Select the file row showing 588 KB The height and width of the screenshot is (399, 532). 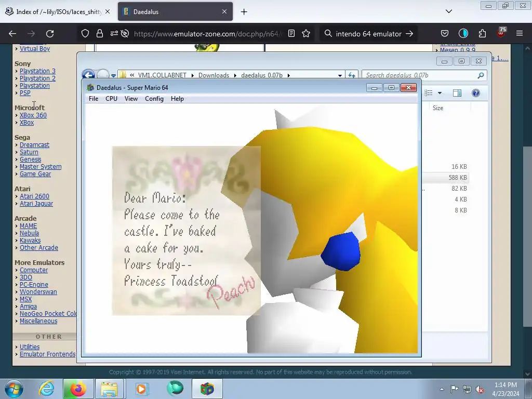click(445, 178)
